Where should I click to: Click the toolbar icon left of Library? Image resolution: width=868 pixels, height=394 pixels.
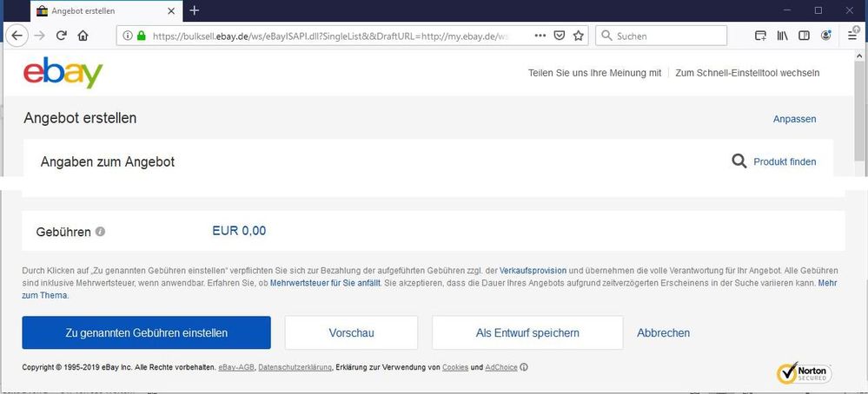761,36
